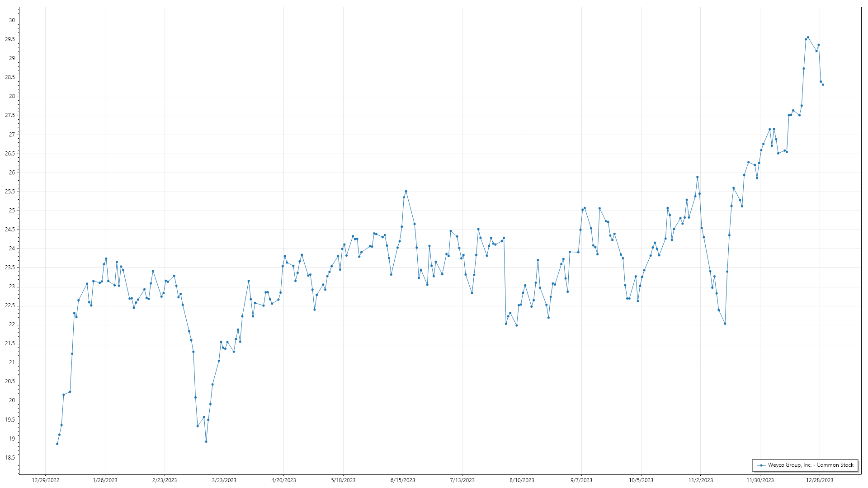
Task: Click the 1/26/2023 x-axis date label
Action: pos(105,480)
